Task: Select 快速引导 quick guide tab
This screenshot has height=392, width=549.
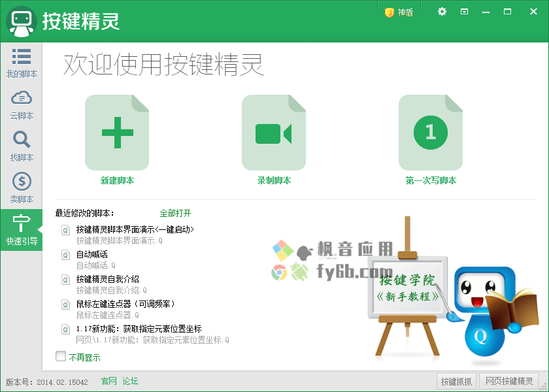Action: tap(22, 230)
